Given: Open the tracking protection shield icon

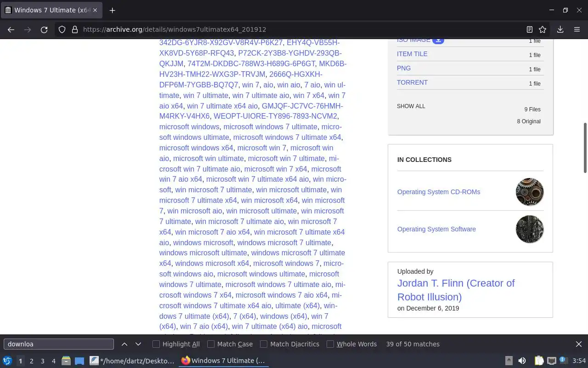Looking at the screenshot, I should pyautogui.click(x=62, y=29).
